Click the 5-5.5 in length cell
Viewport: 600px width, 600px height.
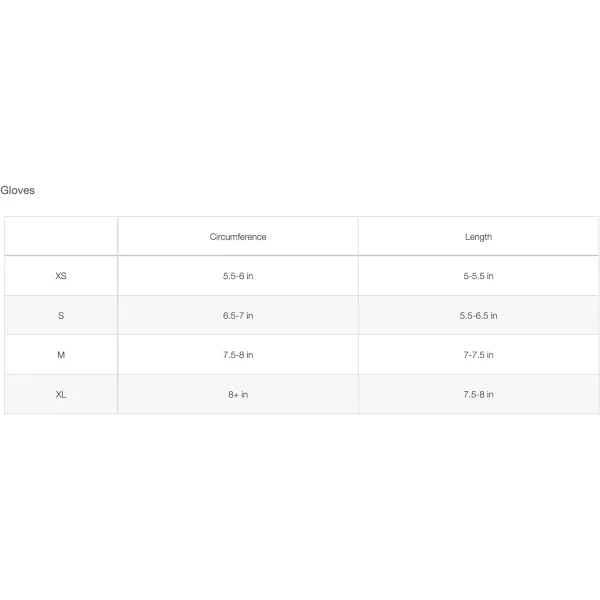pyautogui.click(x=478, y=276)
